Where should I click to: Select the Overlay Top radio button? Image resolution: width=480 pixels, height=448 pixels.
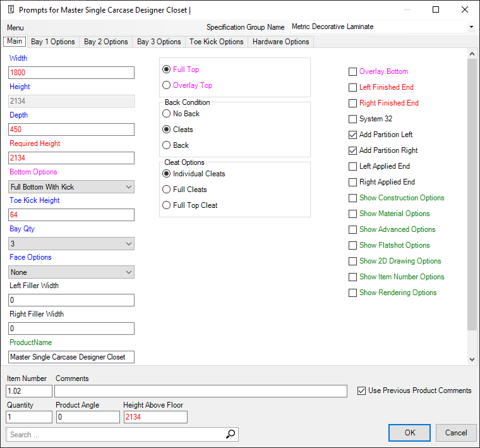[x=167, y=85]
